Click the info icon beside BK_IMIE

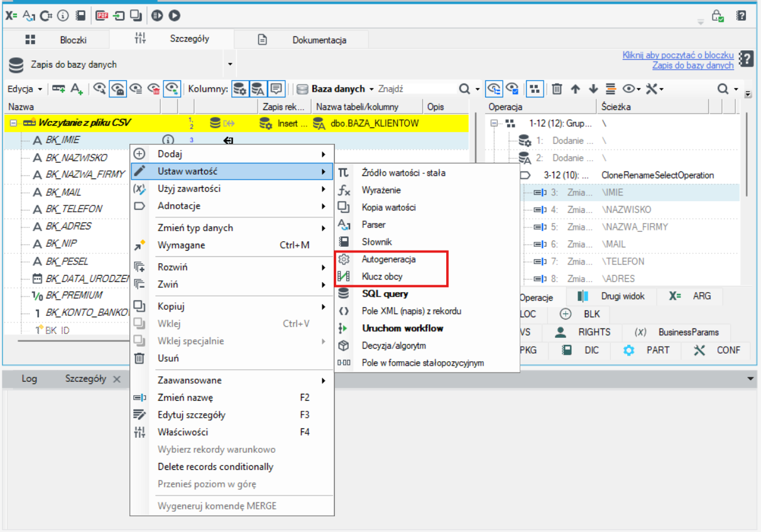(168, 140)
